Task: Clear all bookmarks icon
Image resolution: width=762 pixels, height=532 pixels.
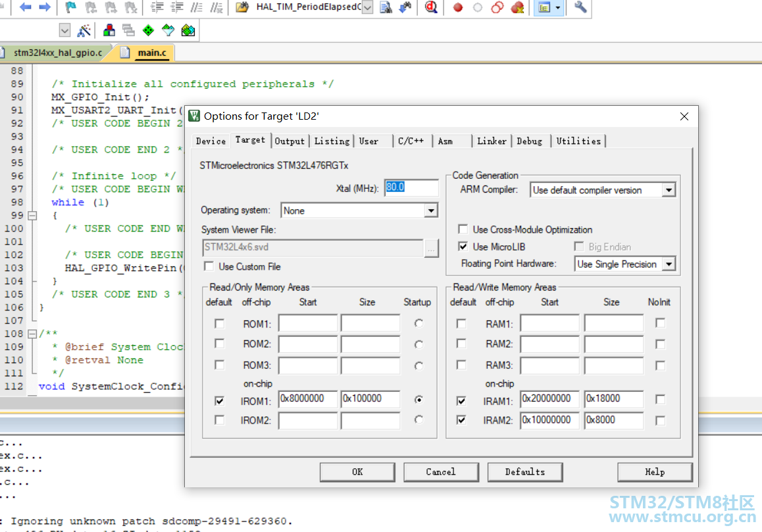Action: click(x=131, y=7)
